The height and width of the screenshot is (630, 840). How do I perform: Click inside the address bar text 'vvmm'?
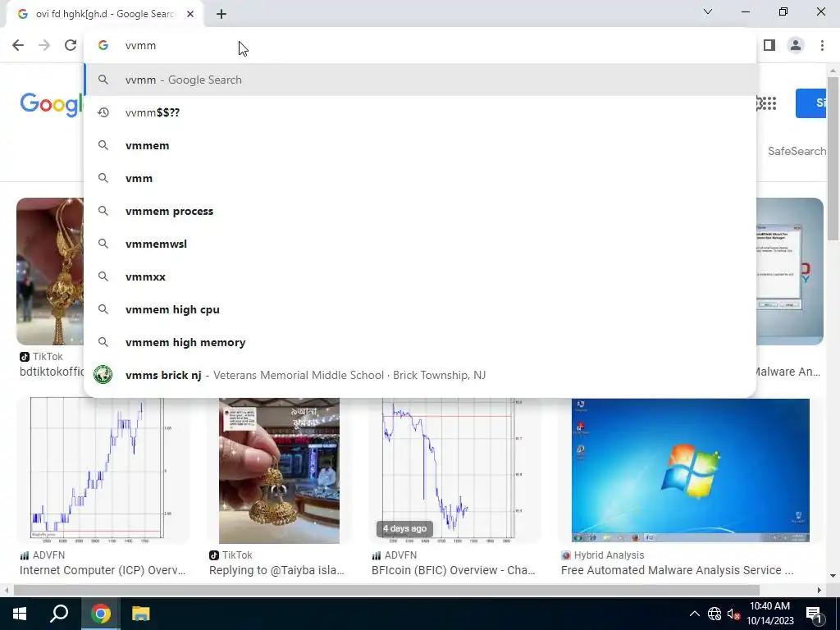140,46
